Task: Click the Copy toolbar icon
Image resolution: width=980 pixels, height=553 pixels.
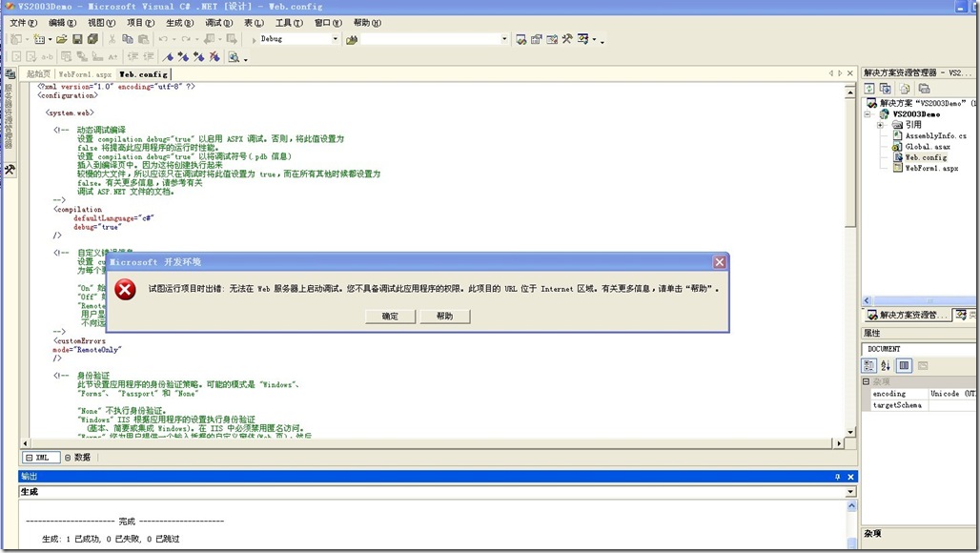Action: tap(128, 39)
